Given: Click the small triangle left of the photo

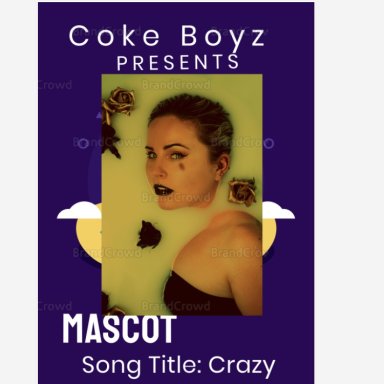Looking at the screenshot, I should pyautogui.click(x=99, y=116).
